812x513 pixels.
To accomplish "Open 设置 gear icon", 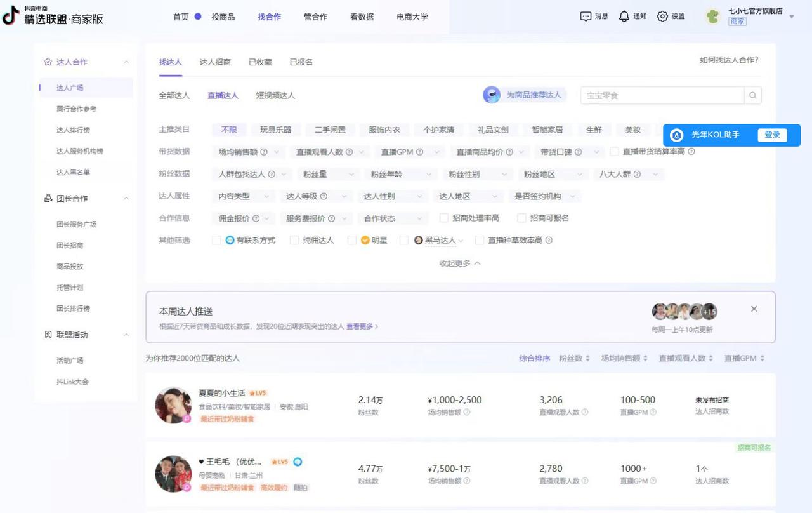I will (662, 17).
